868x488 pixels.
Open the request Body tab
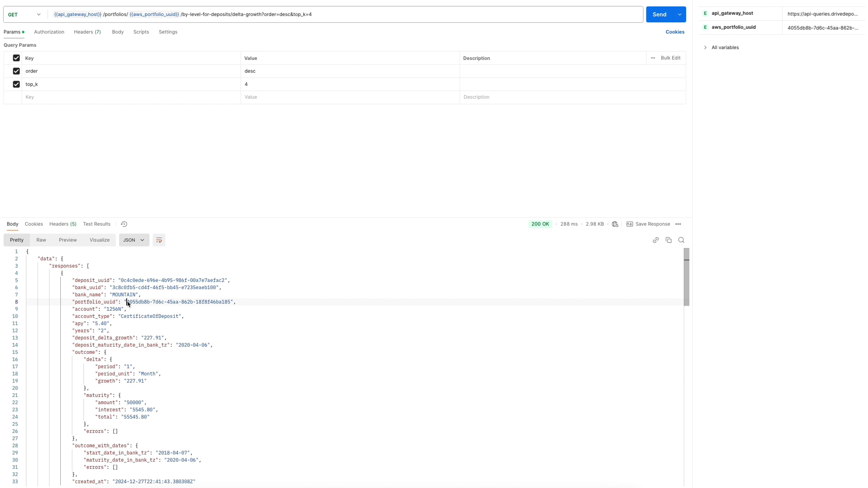118,32
